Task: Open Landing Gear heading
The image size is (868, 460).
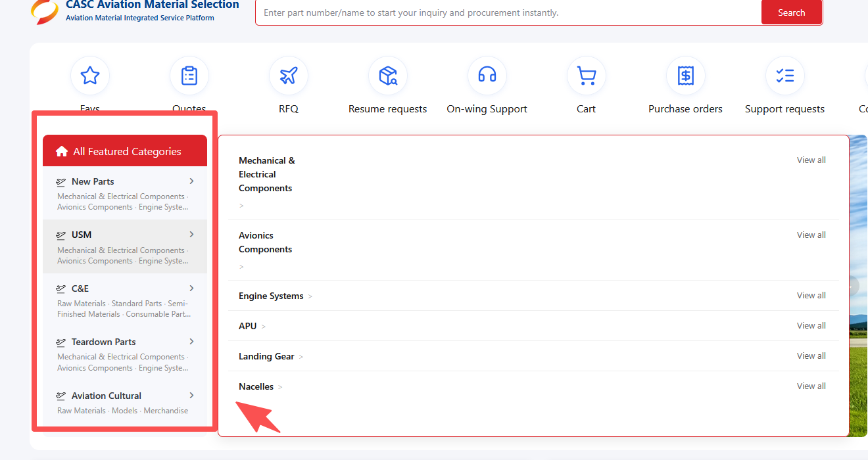Action: [x=266, y=357]
